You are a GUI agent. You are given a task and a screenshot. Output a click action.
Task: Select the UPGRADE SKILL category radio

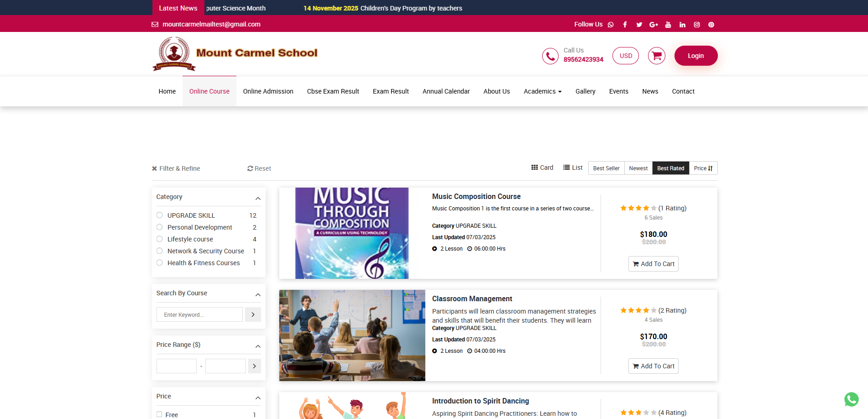160,215
